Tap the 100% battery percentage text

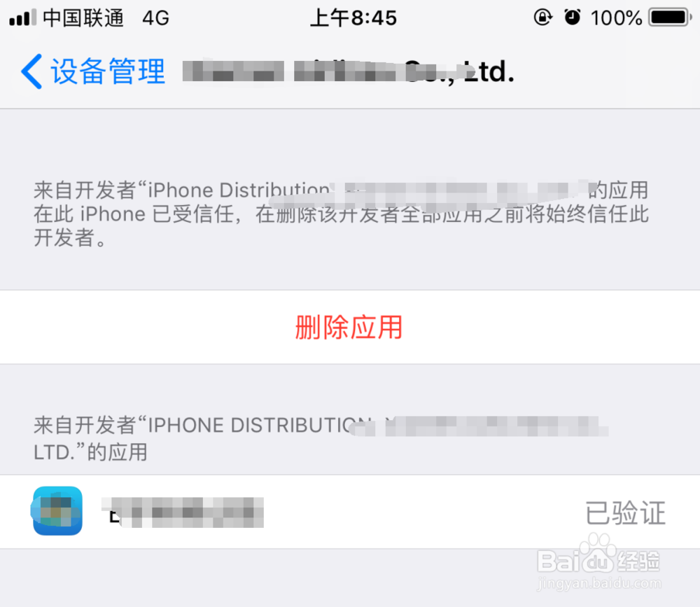[x=616, y=18]
